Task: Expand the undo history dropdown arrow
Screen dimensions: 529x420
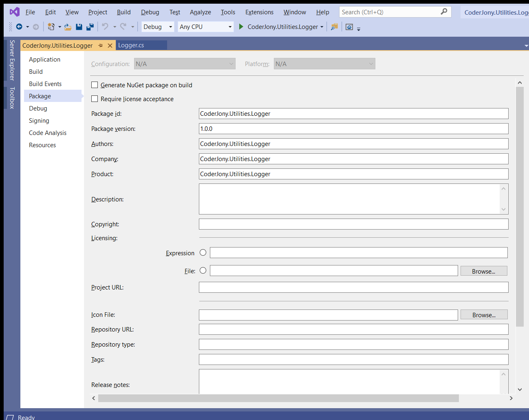Action: (115, 27)
